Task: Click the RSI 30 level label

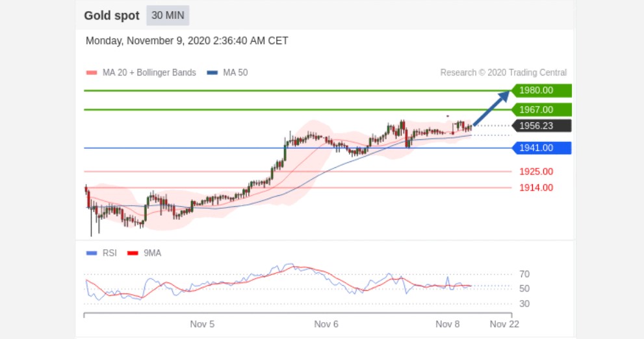Action: point(524,304)
